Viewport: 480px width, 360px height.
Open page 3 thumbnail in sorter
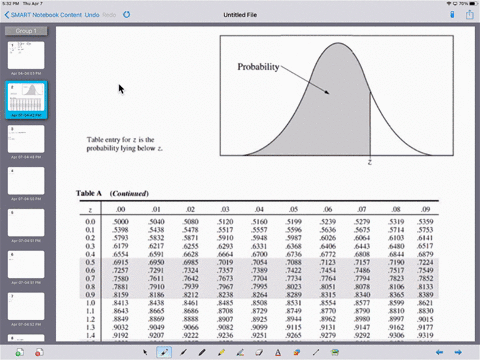[26, 139]
